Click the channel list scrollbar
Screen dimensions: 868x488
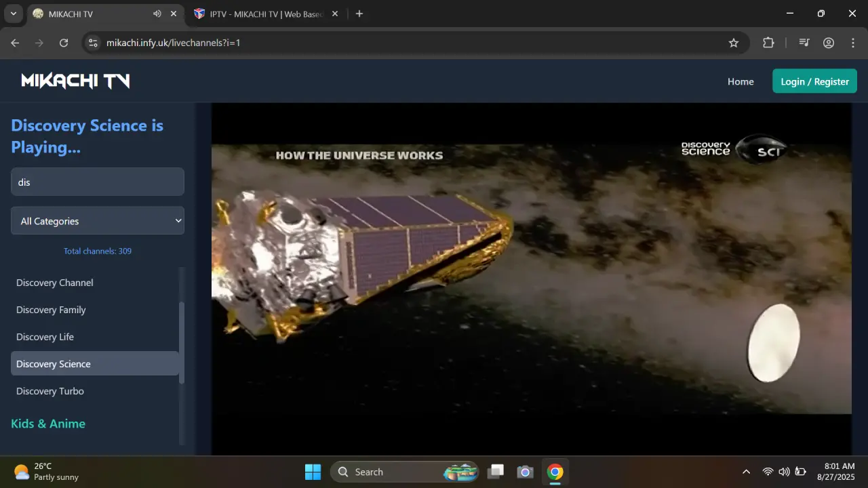point(181,342)
